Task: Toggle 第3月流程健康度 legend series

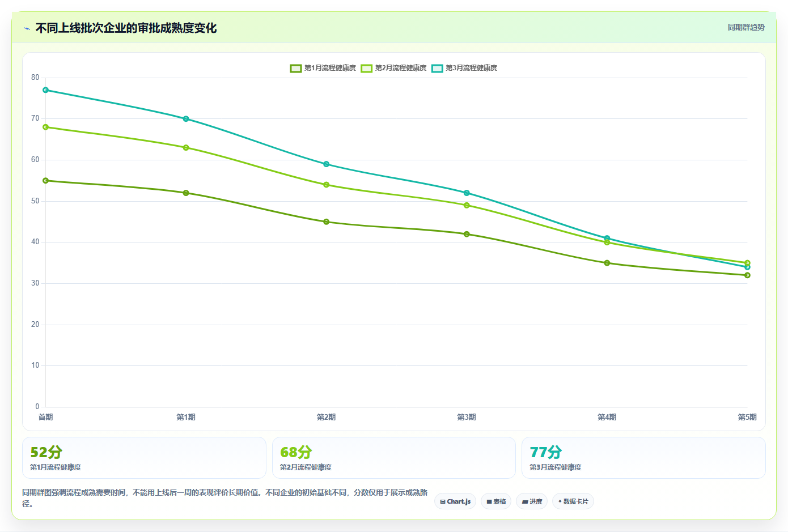Action: pos(464,68)
